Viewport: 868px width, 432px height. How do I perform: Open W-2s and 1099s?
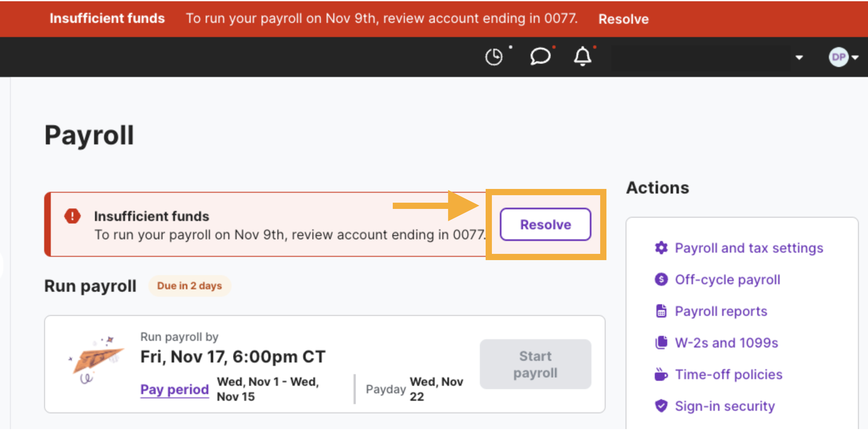pyautogui.click(x=726, y=343)
